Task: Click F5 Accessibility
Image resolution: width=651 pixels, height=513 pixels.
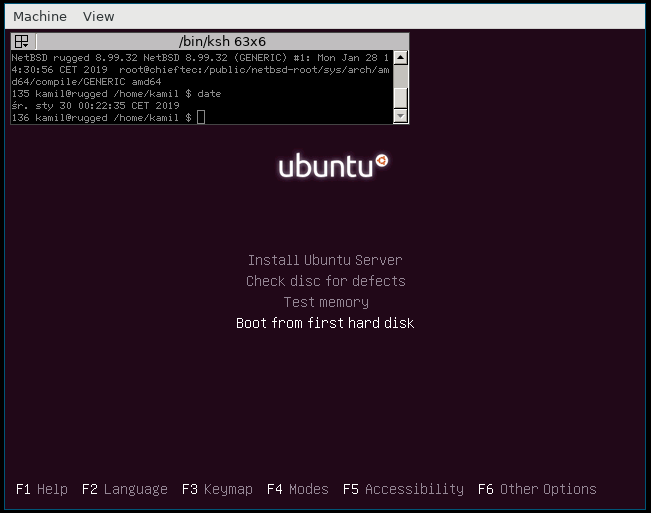Action: 403,489
